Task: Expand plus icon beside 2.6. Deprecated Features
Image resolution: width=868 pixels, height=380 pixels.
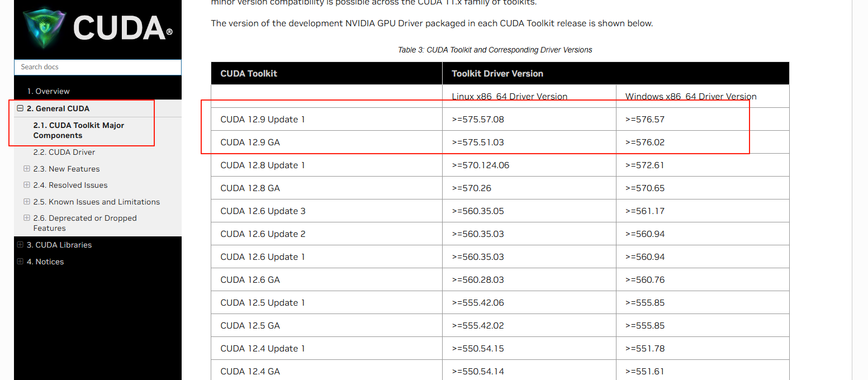Action: point(26,218)
